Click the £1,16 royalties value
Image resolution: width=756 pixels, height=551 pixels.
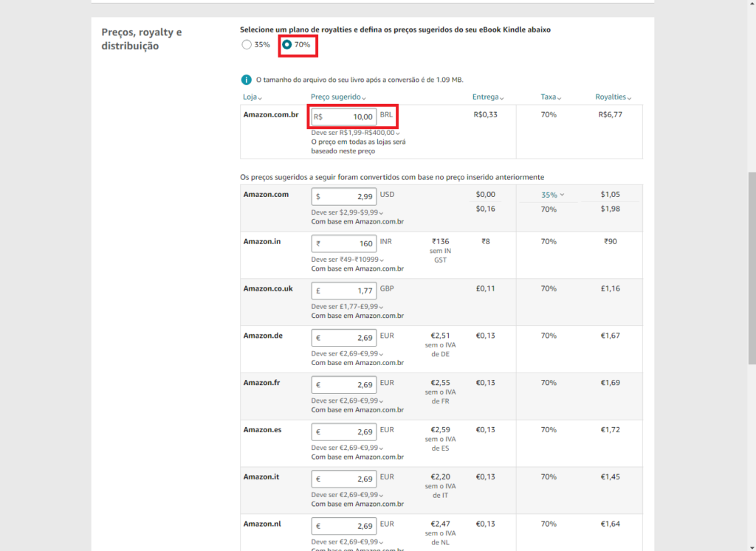(611, 289)
